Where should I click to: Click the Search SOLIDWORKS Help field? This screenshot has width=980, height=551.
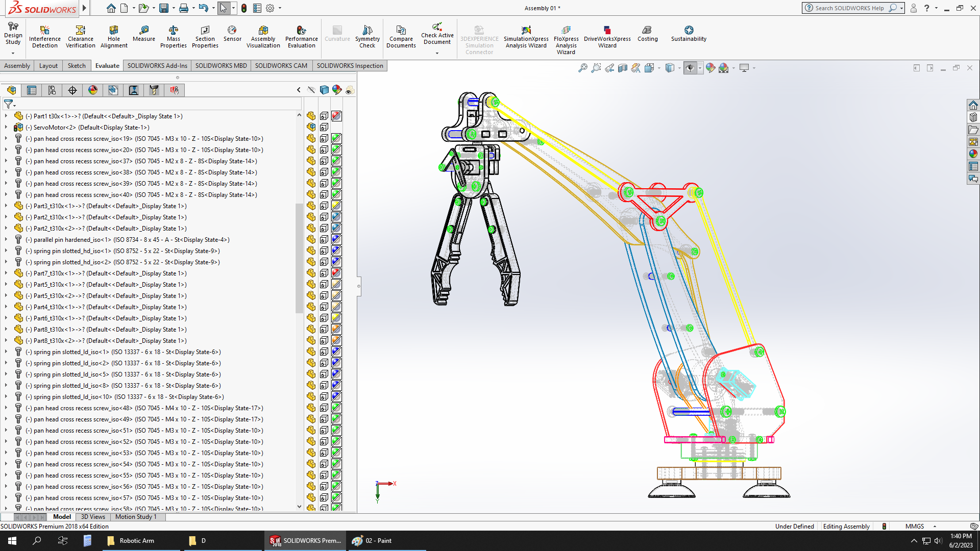pyautogui.click(x=849, y=8)
